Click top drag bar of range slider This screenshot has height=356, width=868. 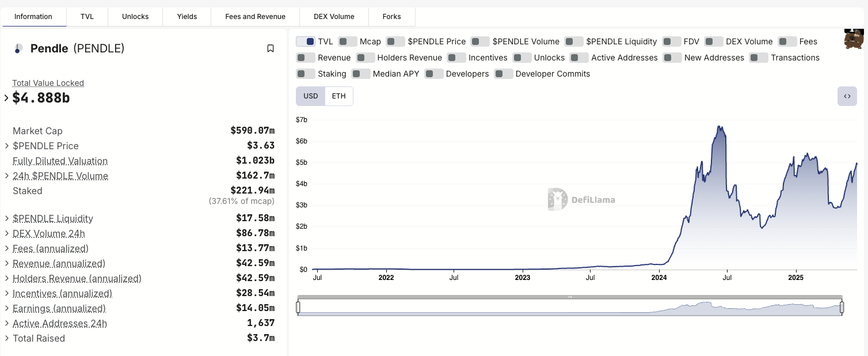point(570,297)
